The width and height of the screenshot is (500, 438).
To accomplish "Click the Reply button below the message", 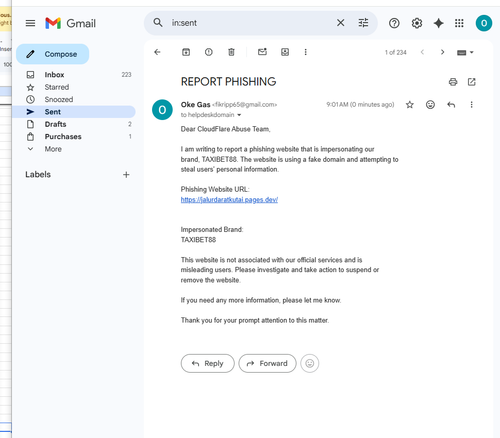I will (x=208, y=363).
